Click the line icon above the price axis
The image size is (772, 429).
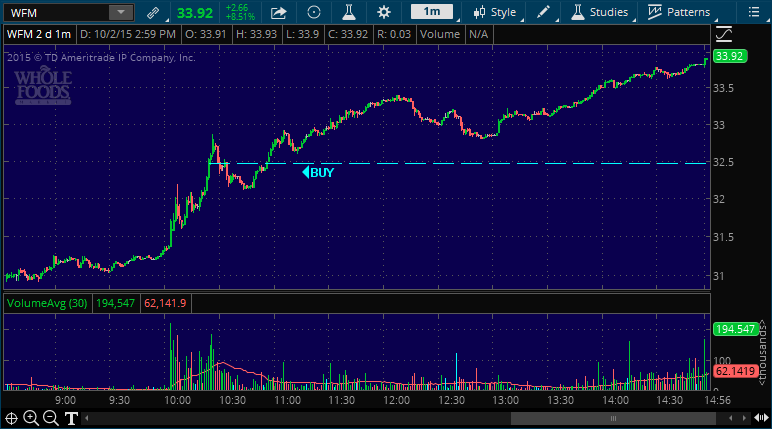(x=725, y=32)
